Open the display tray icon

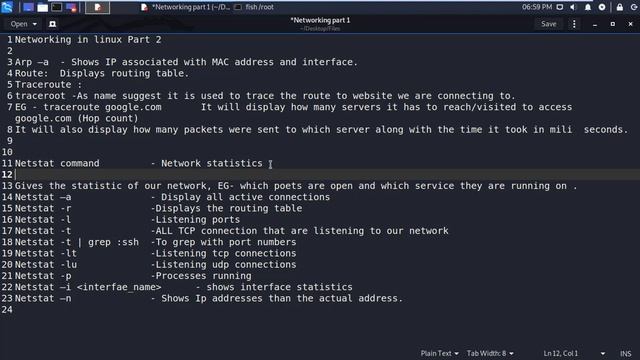point(560,7)
